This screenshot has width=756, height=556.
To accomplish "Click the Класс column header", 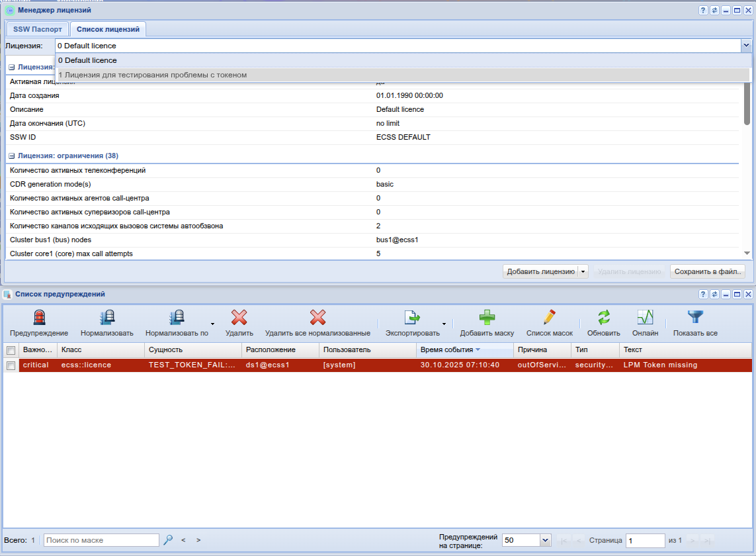I will click(x=101, y=349).
